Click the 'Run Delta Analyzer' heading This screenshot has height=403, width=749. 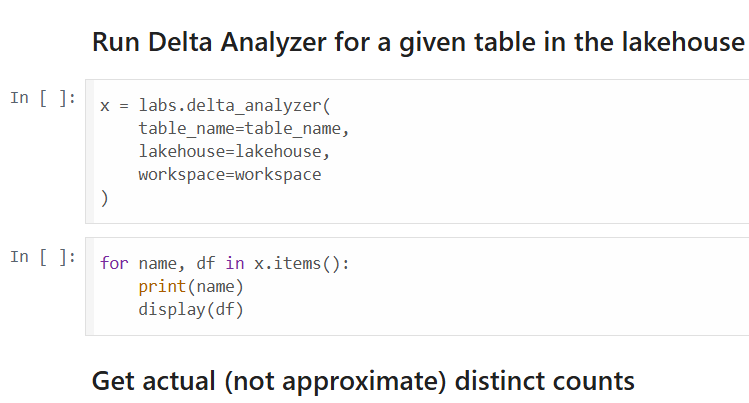coord(418,42)
